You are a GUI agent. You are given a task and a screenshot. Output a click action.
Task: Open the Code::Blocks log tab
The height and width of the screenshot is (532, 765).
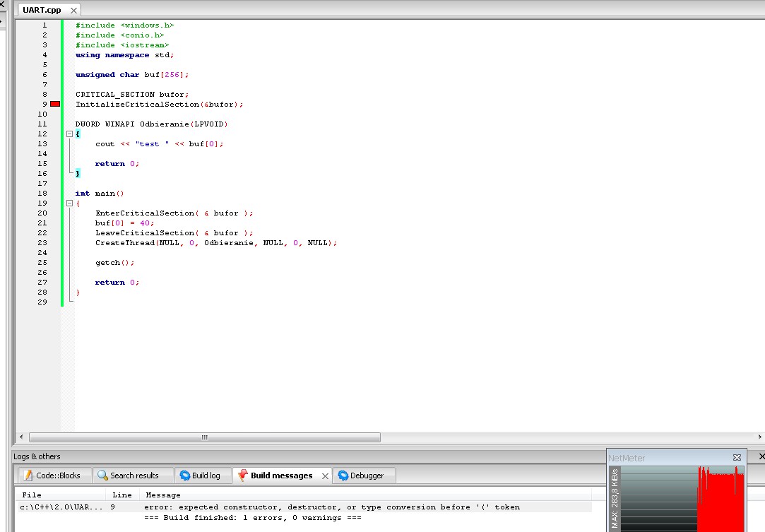coord(54,475)
